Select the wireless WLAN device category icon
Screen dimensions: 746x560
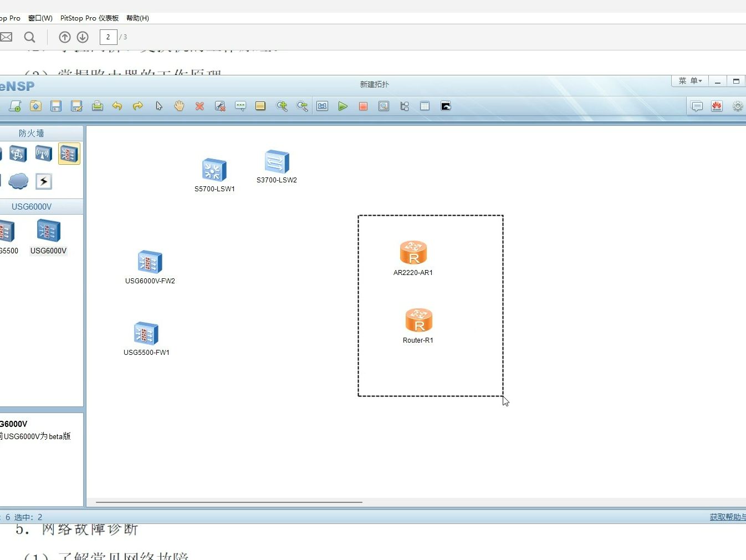coord(43,154)
